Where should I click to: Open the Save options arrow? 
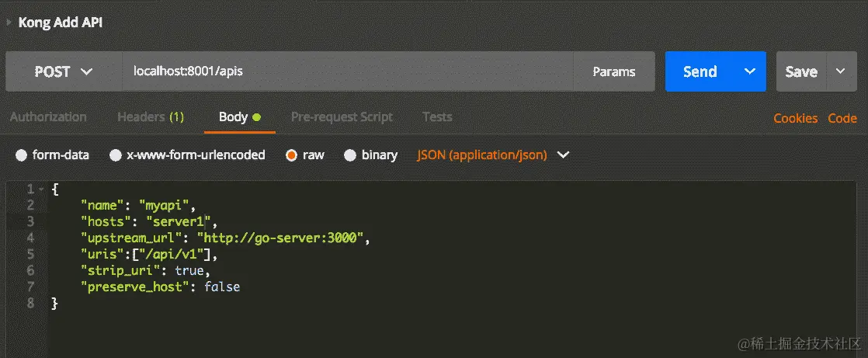841,71
